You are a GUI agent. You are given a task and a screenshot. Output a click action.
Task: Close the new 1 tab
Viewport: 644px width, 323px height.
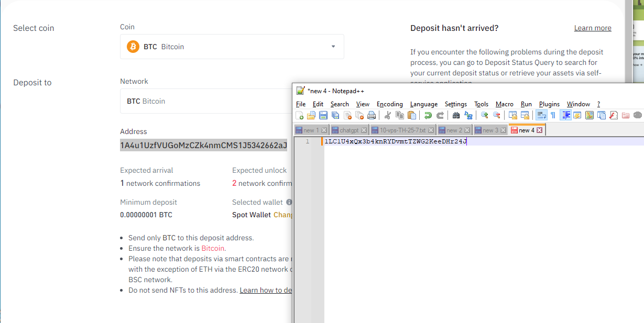pyautogui.click(x=324, y=130)
